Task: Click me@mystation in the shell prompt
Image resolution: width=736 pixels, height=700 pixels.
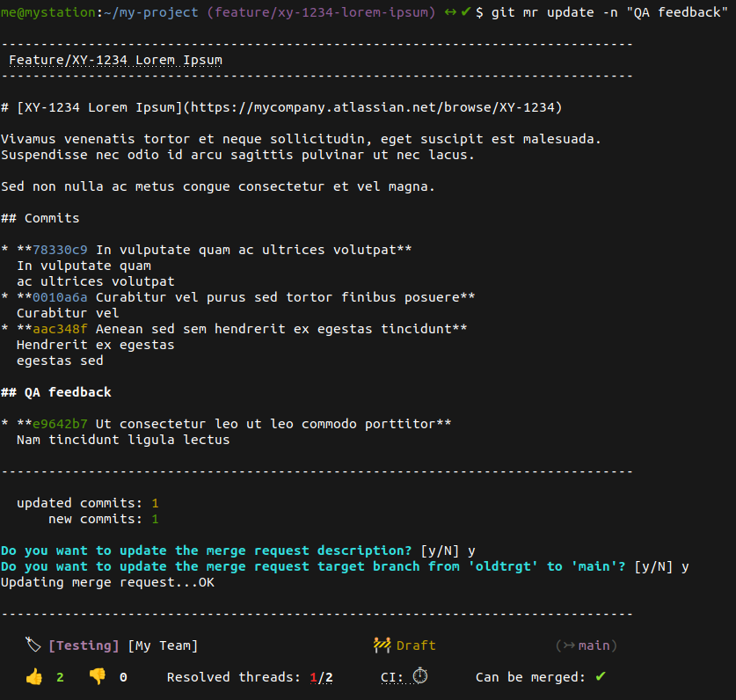Action: point(47,11)
